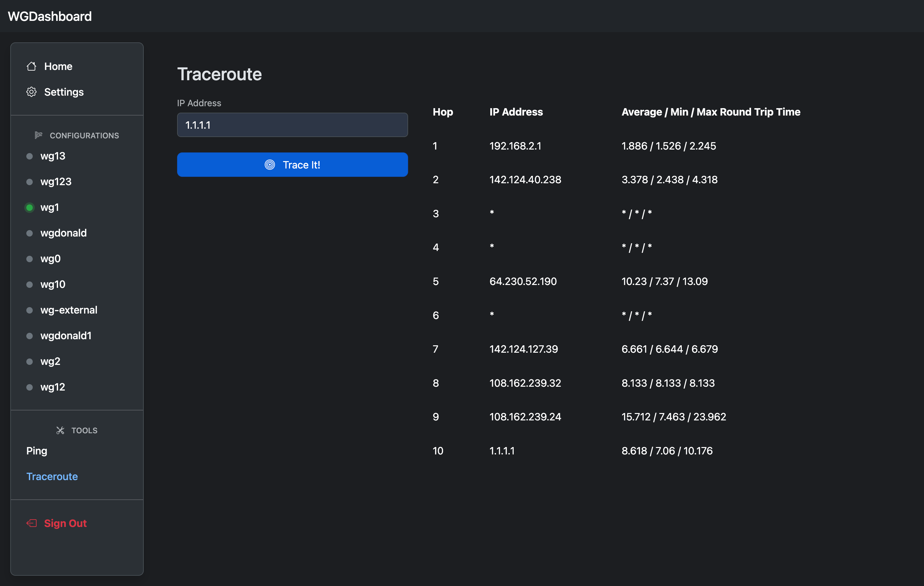Click the IP Address column header
Image resolution: width=924 pixels, height=586 pixels.
pos(516,112)
